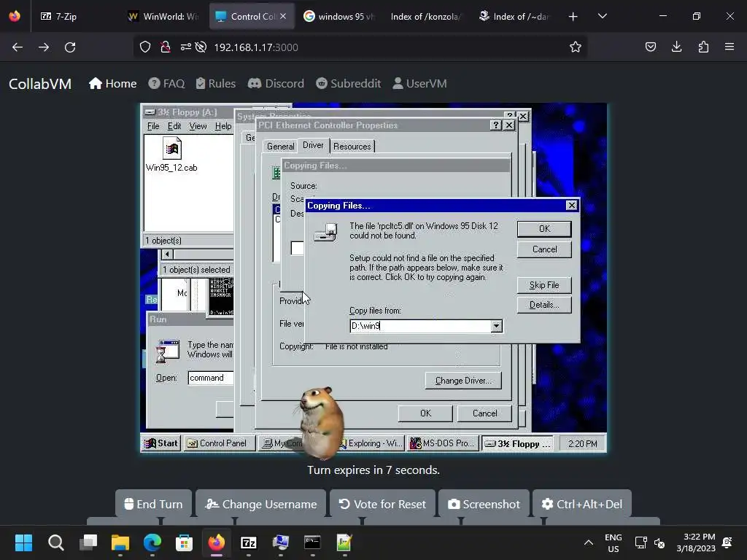The width and height of the screenshot is (747, 560).
Task: Open Windows taskbar Search
Action: click(55, 542)
